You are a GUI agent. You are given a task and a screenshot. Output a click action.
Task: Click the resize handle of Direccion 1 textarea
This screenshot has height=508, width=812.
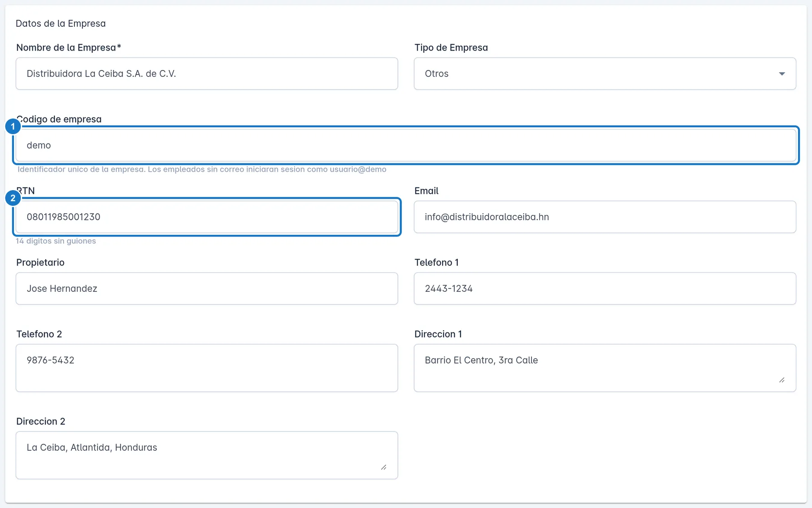click(782, 380)
